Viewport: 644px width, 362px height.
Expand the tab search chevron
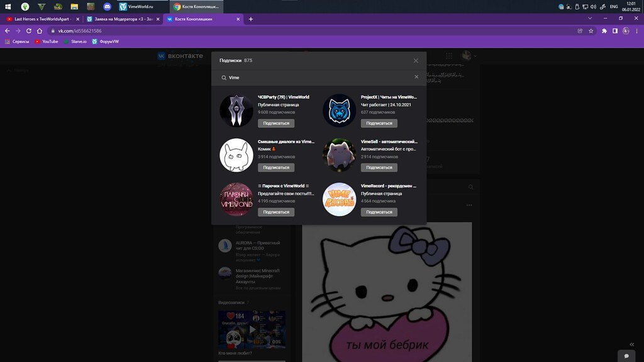coord(590,19)
